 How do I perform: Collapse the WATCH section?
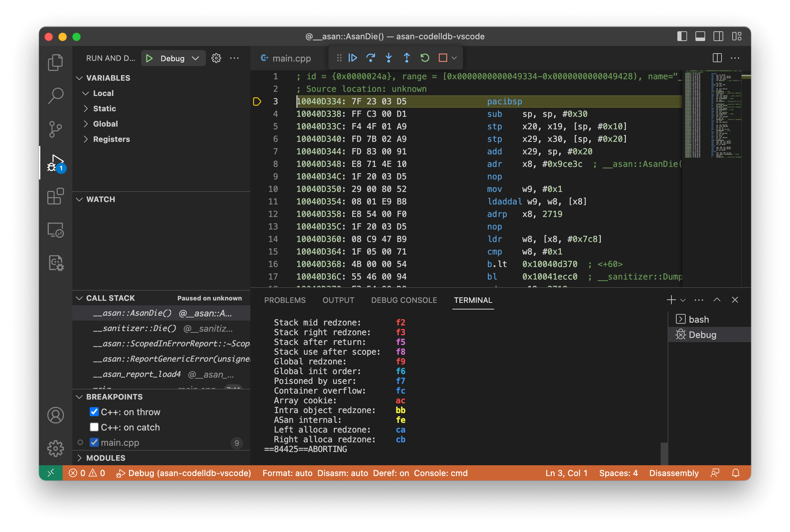tap(161, 199)
